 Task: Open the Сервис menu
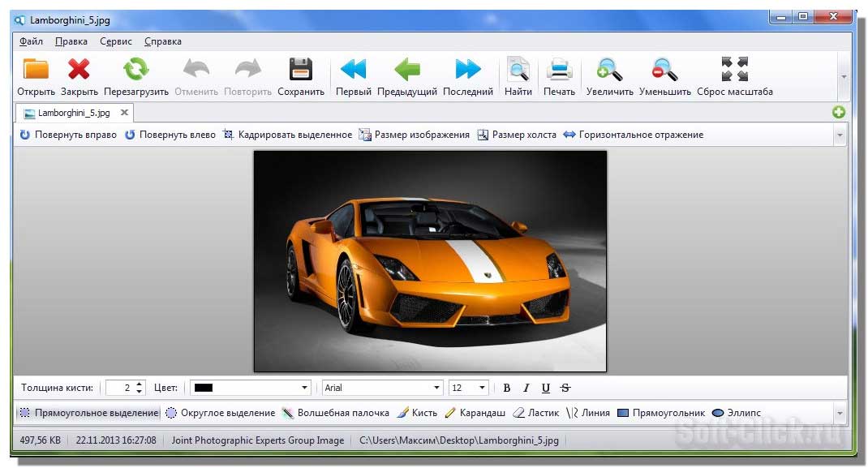[x=116, y=41]
